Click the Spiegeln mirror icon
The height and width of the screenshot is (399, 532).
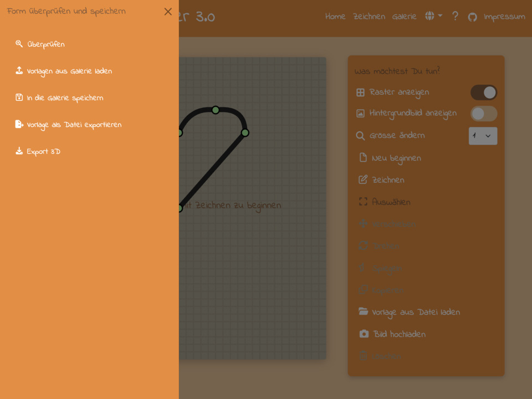(x=362, y=268)
